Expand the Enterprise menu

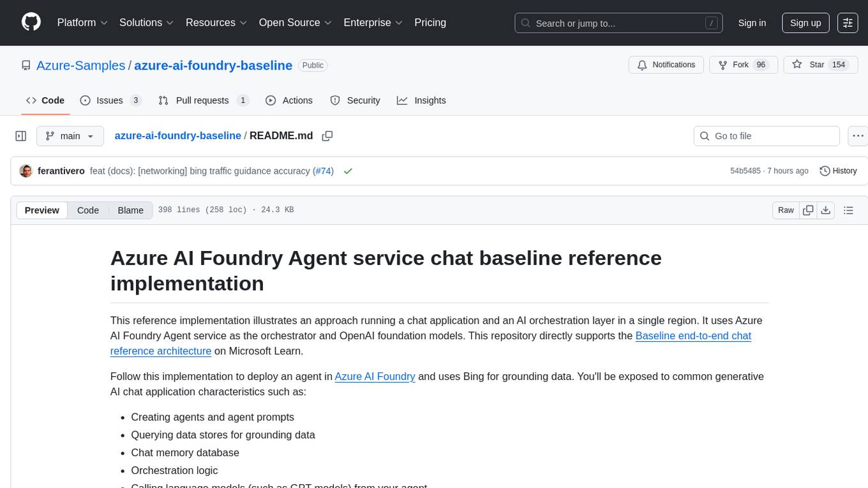click(373, 22)
